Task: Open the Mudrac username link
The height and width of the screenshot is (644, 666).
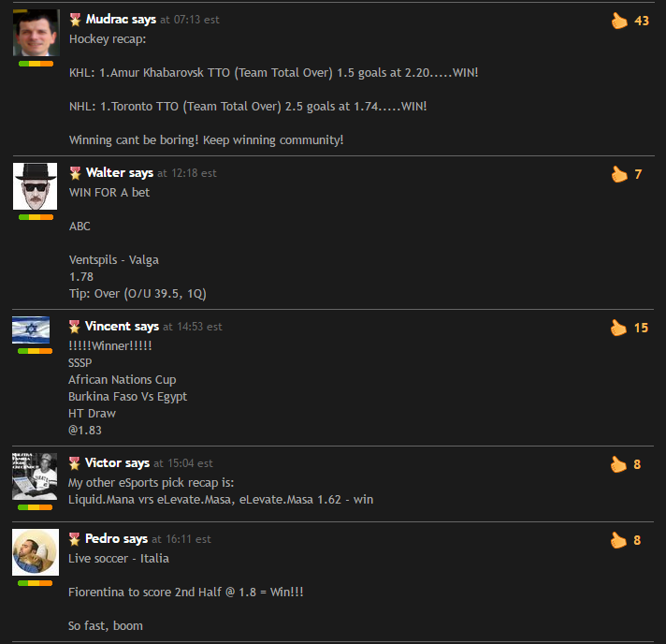Action: tap(107, 19)
